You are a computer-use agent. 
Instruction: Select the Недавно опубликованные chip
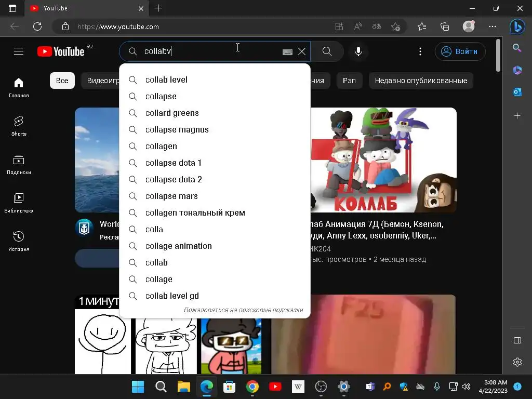point(421,81)
